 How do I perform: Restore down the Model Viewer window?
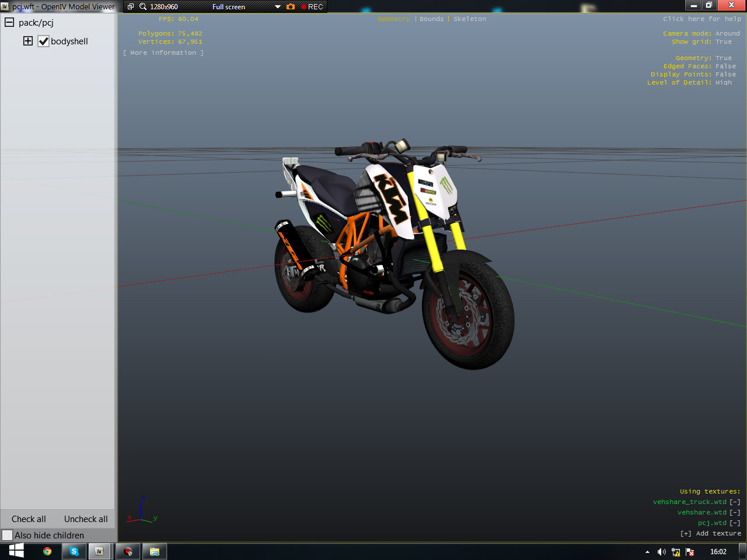coord(708,5)
